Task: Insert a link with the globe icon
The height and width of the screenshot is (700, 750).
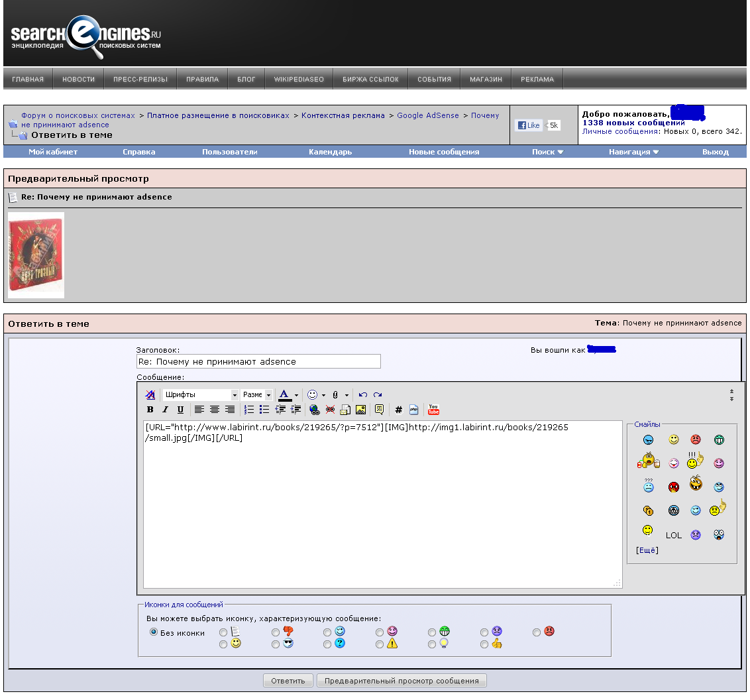Action: tap(314, 410)
